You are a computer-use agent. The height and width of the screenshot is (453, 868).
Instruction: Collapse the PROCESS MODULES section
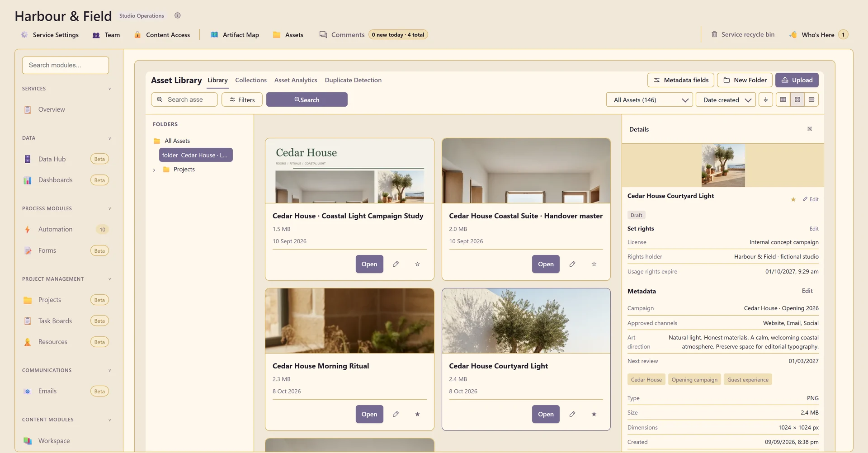point(109,208)
